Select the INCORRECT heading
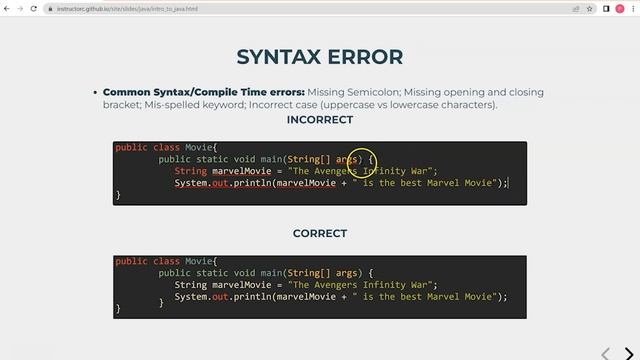 [320, 120]
